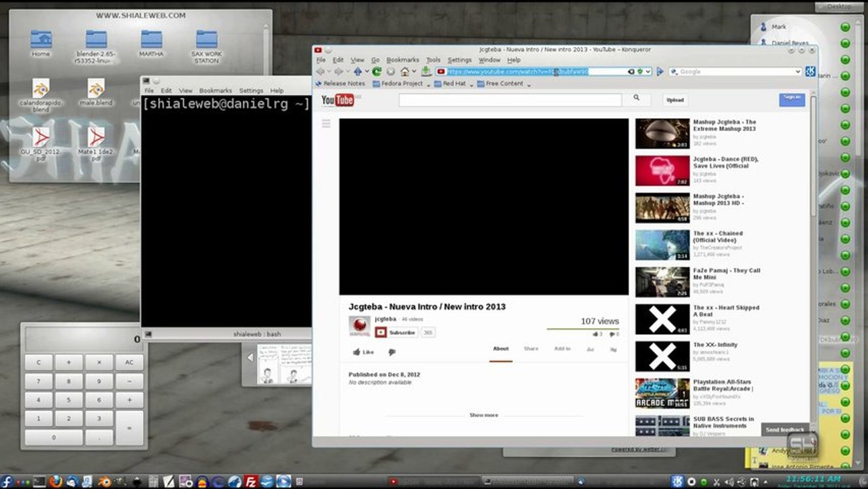Open the YouTube guide menu icon

click(326, 124)
